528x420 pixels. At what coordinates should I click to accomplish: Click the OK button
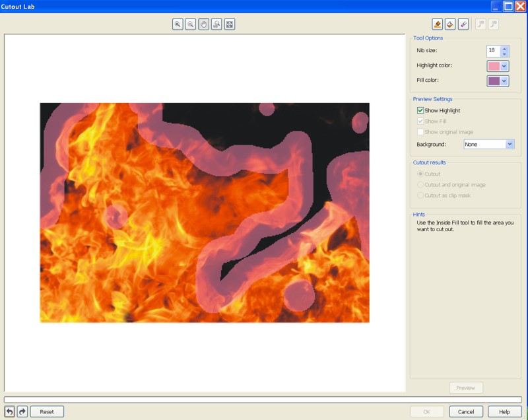426,411
